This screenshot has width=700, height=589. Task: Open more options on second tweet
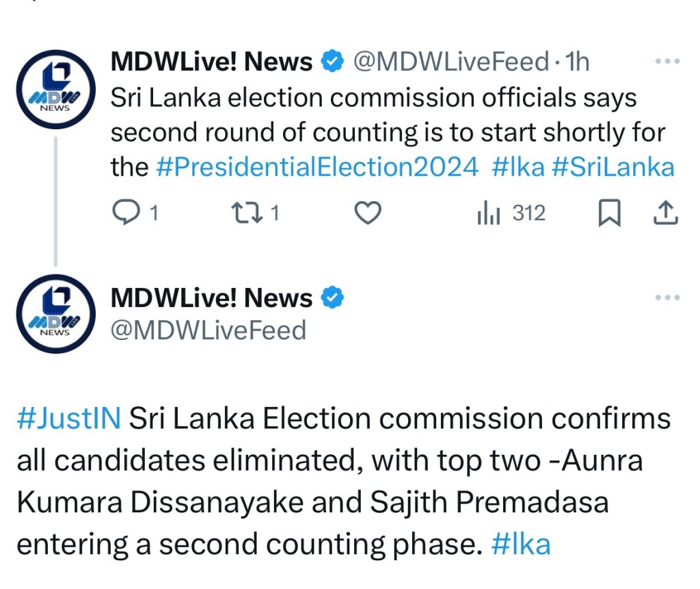(667, 298)
